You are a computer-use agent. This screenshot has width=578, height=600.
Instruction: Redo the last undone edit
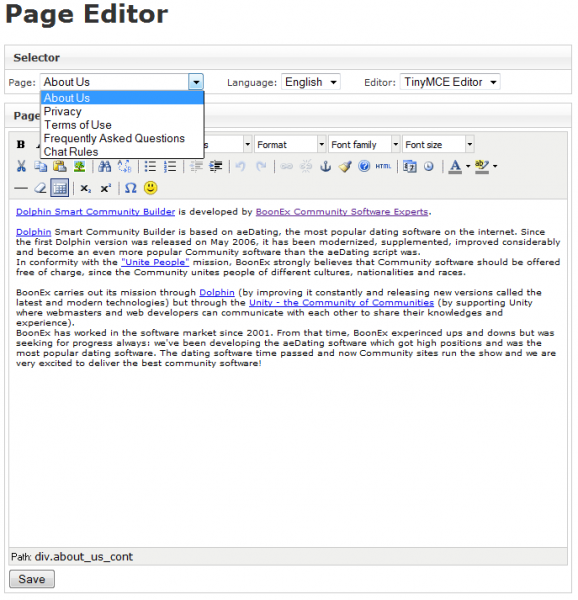coord(261,166)
